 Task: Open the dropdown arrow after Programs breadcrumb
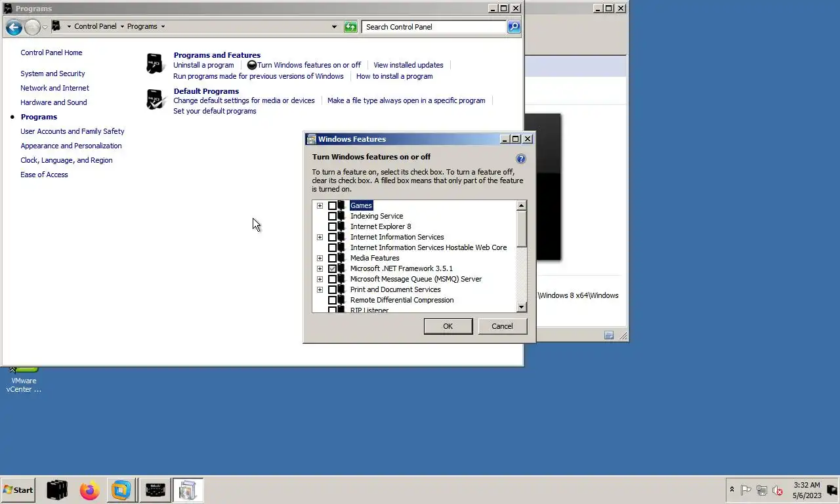click(163, 27)
